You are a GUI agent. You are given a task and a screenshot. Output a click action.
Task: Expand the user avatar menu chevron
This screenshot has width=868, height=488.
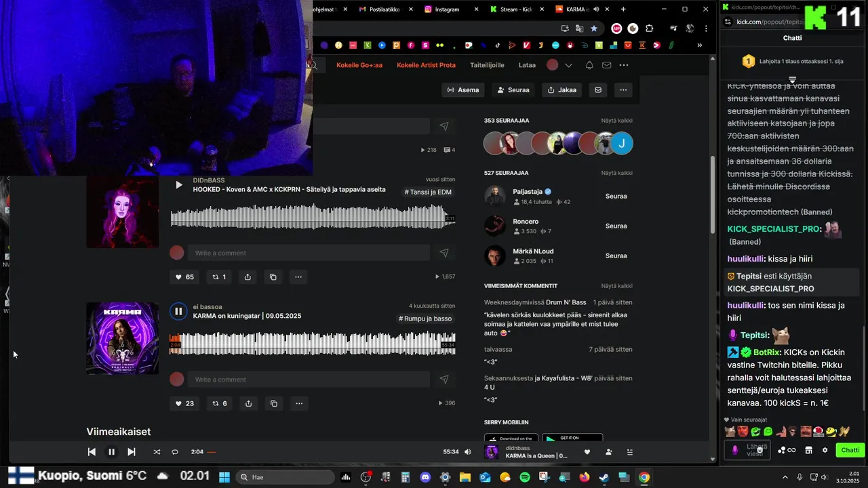568,65
